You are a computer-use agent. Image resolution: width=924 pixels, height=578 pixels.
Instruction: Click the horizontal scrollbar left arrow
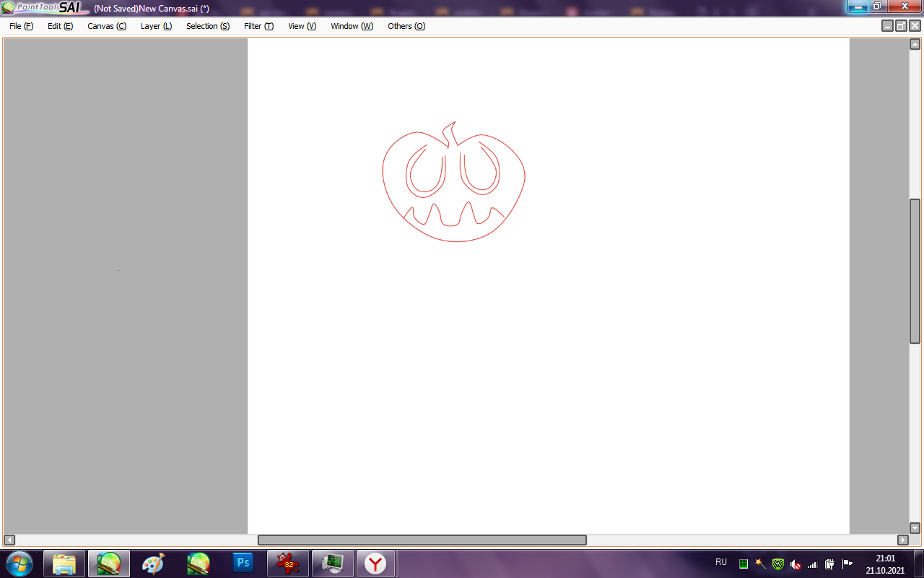(x=9, y=540)
